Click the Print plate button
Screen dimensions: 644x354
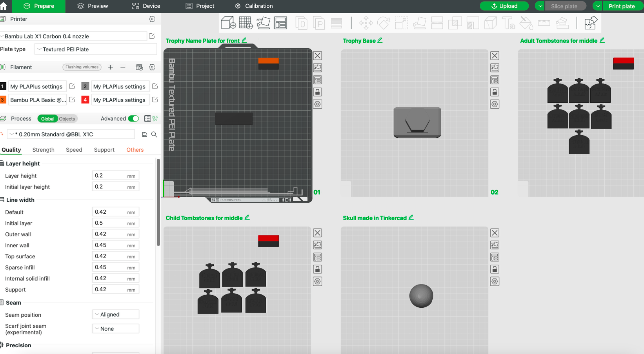pos(622,6)
